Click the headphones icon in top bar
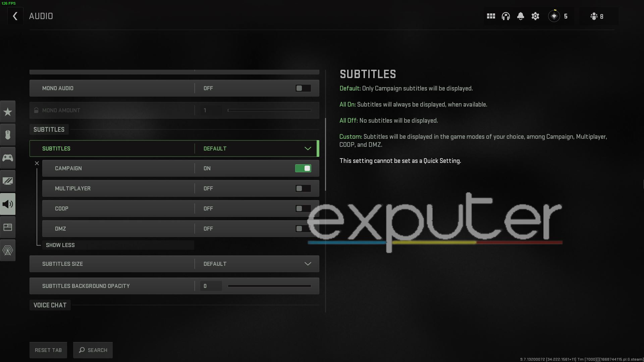 tap(505, 16)
